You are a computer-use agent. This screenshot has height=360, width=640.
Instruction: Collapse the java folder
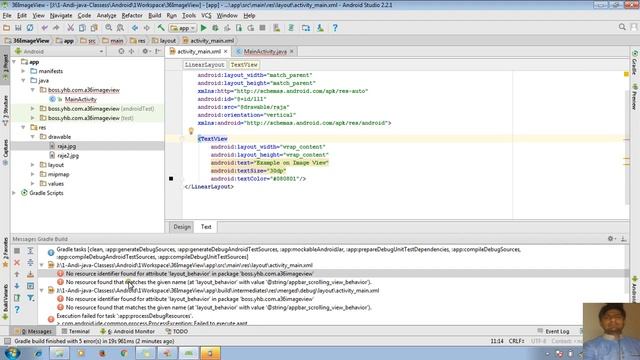(24, 80)
